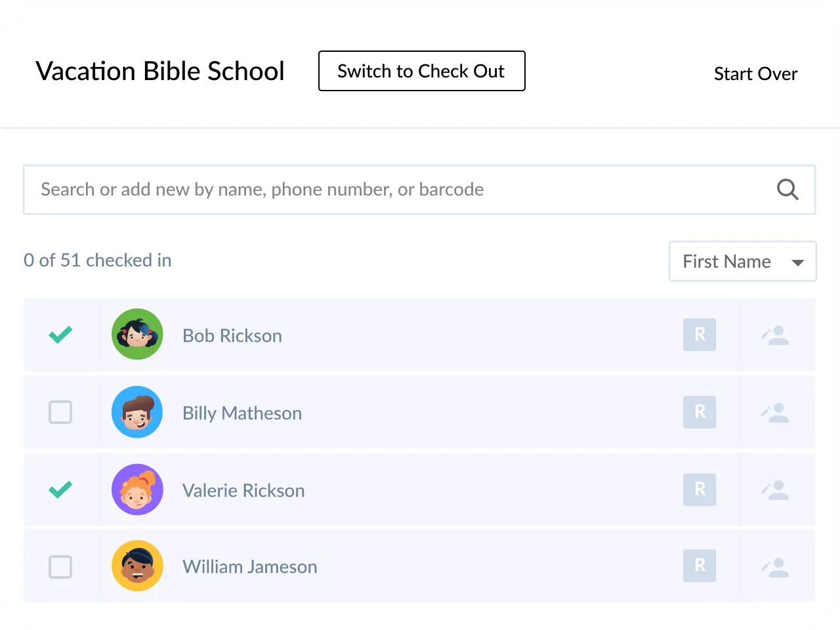Check in Billy Matheson
840x630 pixels.
[x=60, y=412]
